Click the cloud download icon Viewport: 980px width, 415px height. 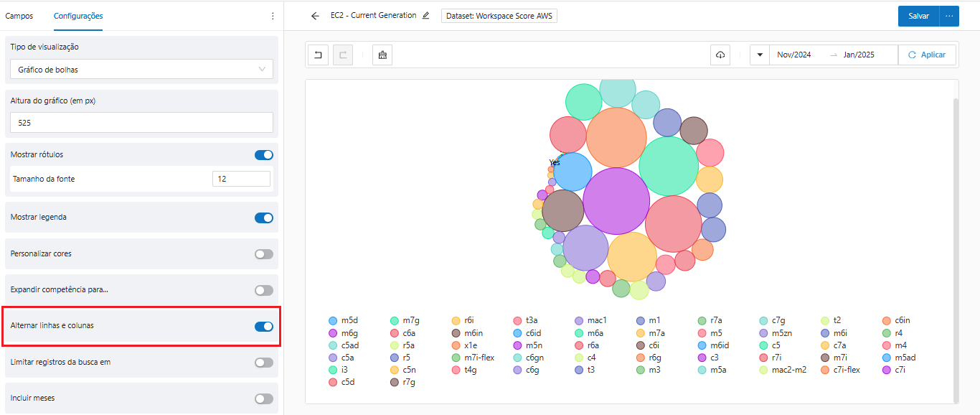coord(720,55)
